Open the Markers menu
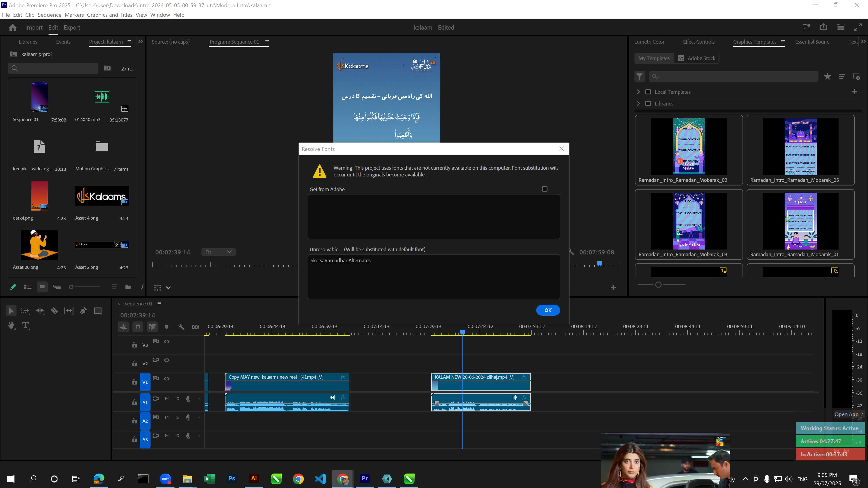868x488 pixels. [74, 15]
